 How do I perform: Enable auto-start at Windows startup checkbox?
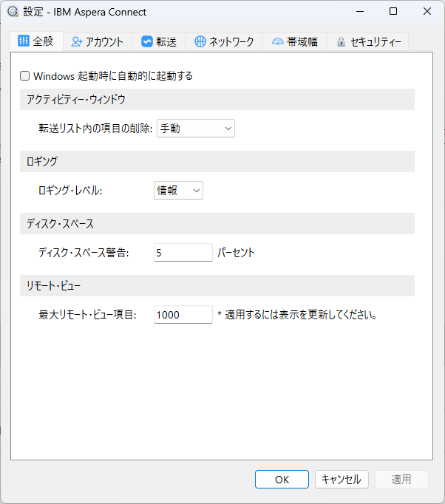click(24, 76)
